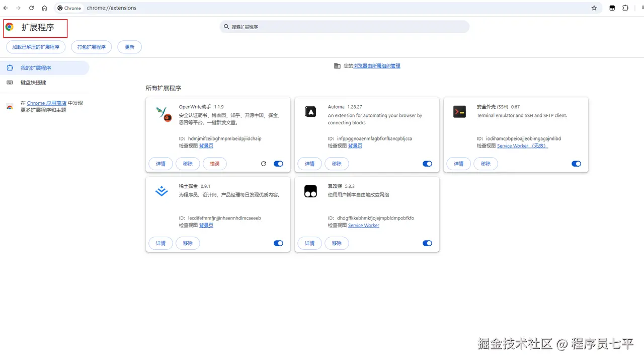Click 加载已解压的扩展程序 button

coord(36,47)
